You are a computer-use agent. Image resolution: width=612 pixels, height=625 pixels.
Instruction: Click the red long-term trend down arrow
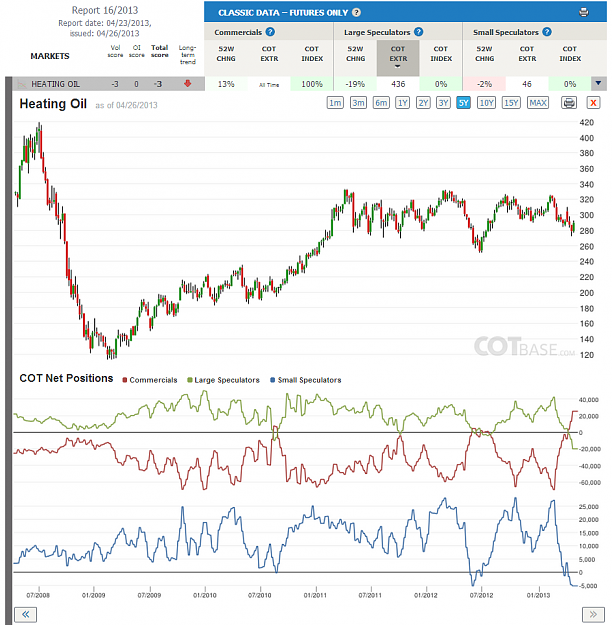click(x=187, y=83)
